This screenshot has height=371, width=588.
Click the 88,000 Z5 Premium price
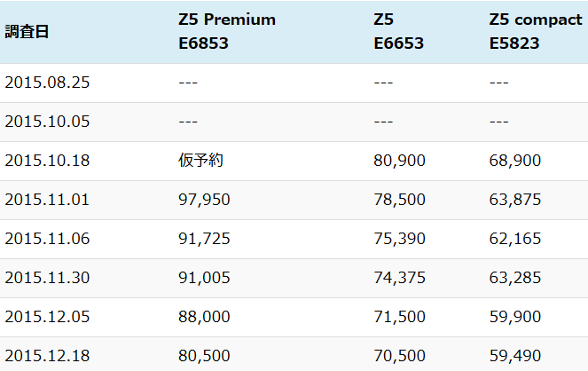pyautogui.click(x=204, y=317)
